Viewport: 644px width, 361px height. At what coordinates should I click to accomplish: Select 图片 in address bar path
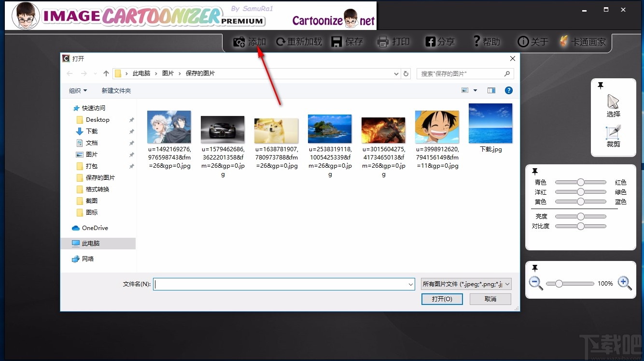(x=168, y=73)
